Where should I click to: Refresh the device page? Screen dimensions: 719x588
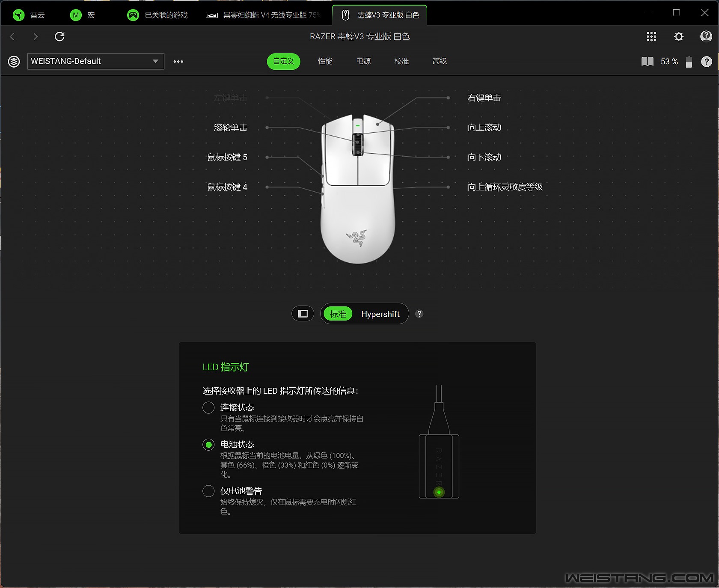(x=60, y=36)
